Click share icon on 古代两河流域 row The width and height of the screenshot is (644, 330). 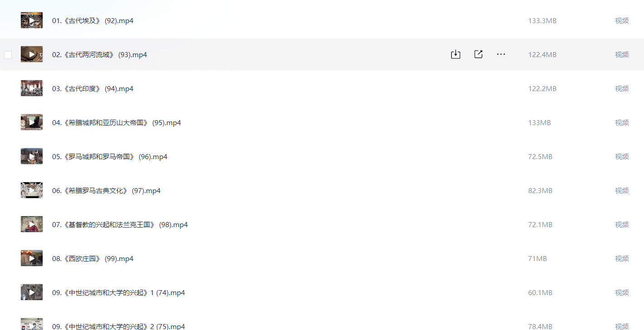pyautogui.click(x=478, y=54)
